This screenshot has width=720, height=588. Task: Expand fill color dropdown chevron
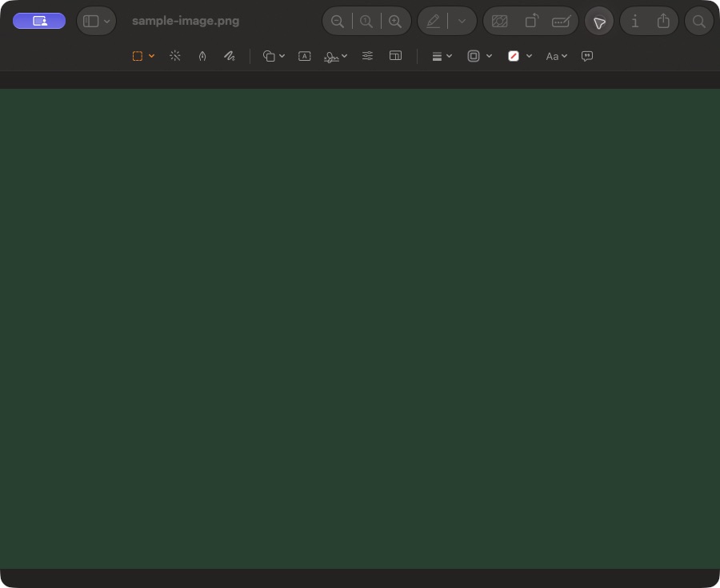[x=529, y=56]
